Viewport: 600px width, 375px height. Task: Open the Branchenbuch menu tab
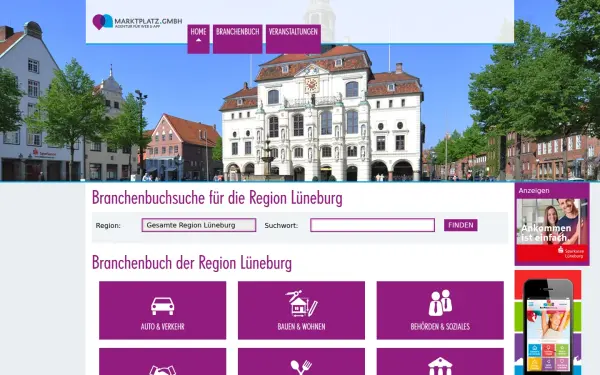pyautogui.click(x=238, y=39)
